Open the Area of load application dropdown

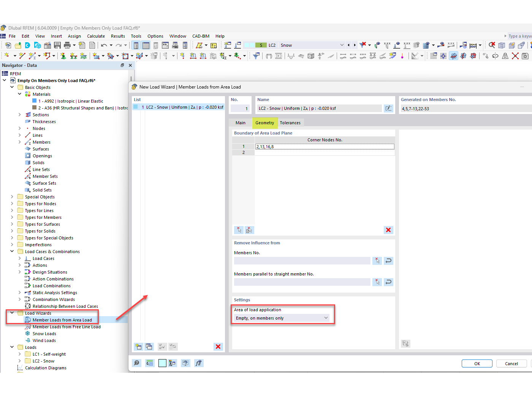click(282, 318)
